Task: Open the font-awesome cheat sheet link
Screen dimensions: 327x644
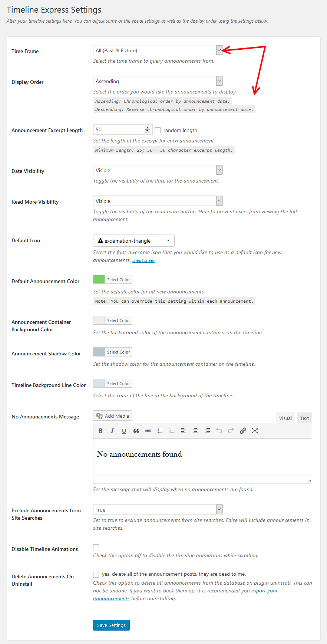Action: tap(143, 260)
